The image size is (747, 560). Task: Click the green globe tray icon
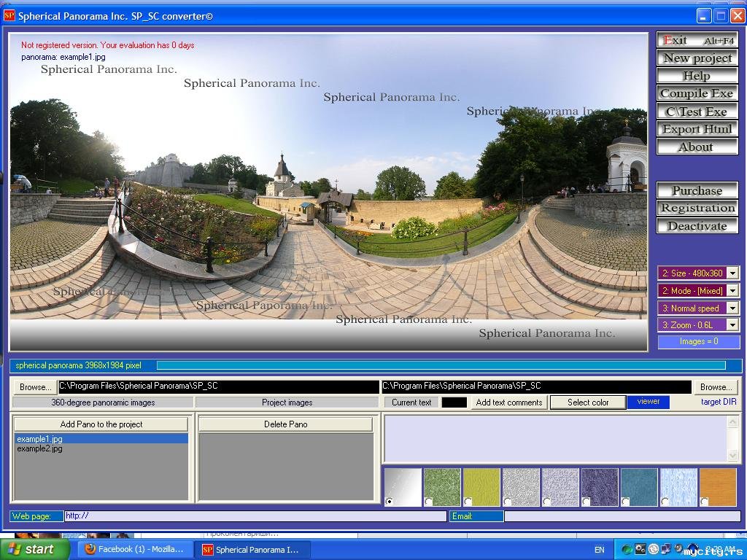click(x=627, y=549)
